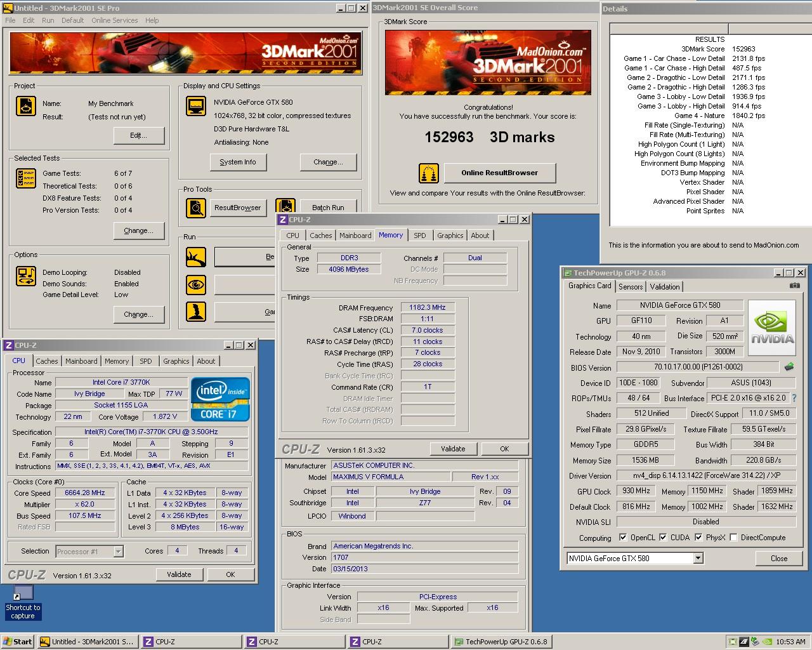Open the Run menu in 3DMark

(48, 20)
